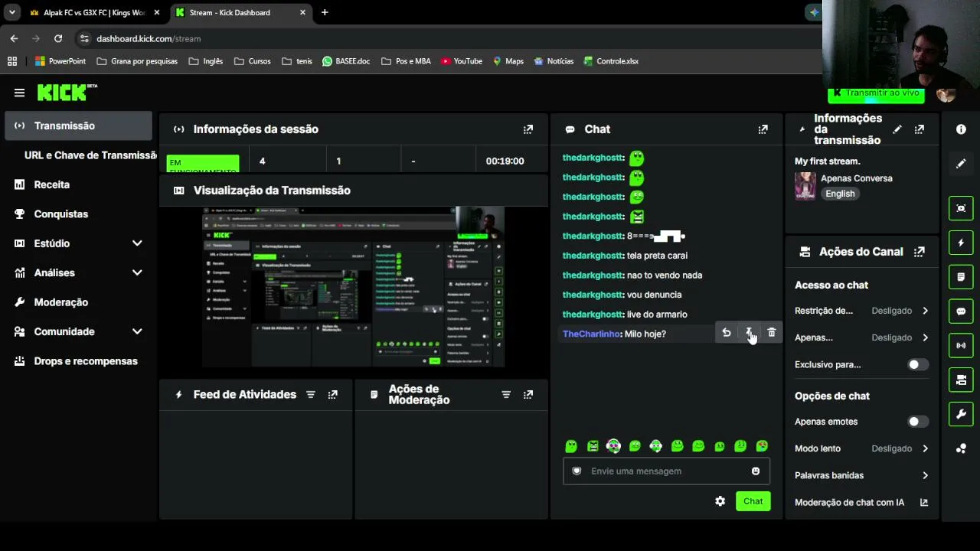Click the pencil icon in right sidebar
The image size is (980, 551).
(x=961, y=164)
